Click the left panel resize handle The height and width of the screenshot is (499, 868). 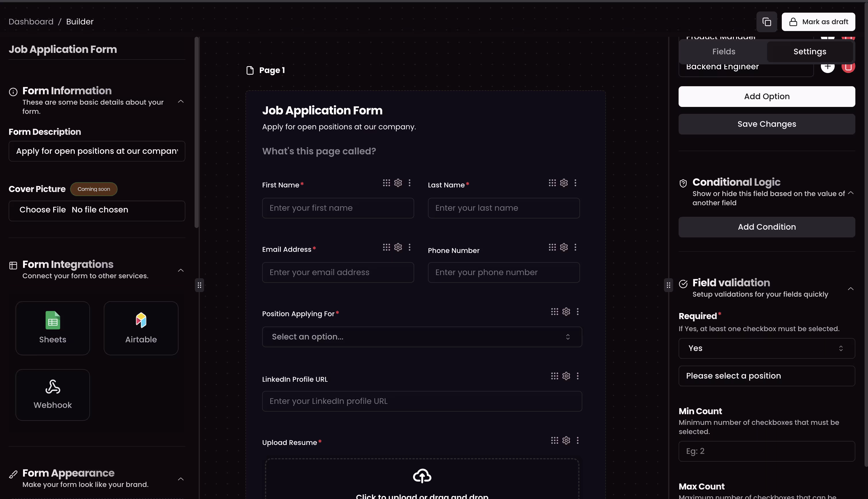[199, 285]
